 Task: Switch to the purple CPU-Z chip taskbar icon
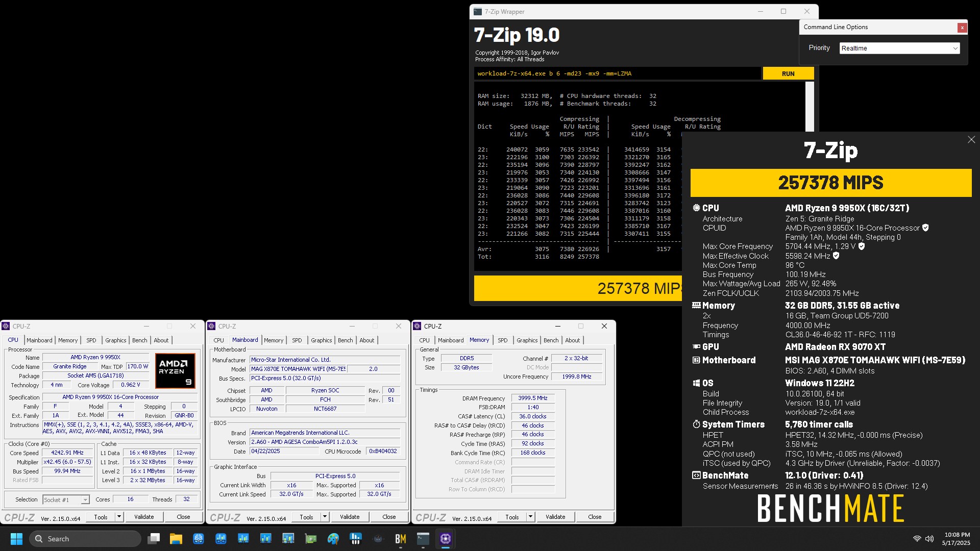click(x=446, y=539)
